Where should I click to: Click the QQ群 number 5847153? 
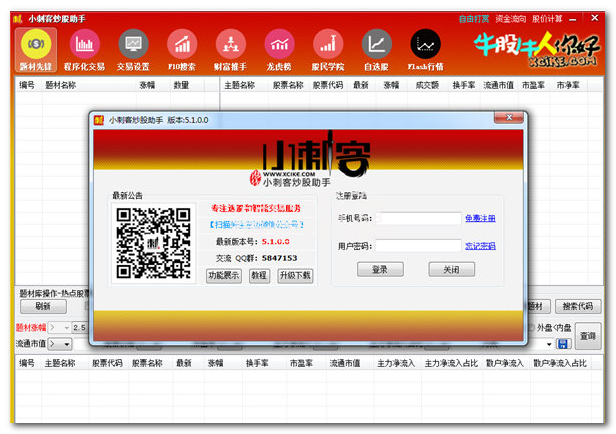point(279,258)
